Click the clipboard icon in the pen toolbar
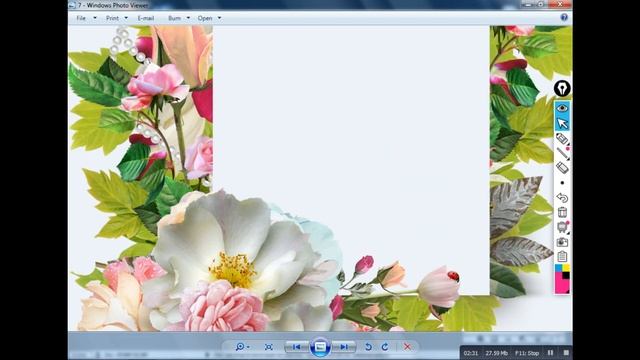This screenshot has width=640, height=360. [562, 256]
